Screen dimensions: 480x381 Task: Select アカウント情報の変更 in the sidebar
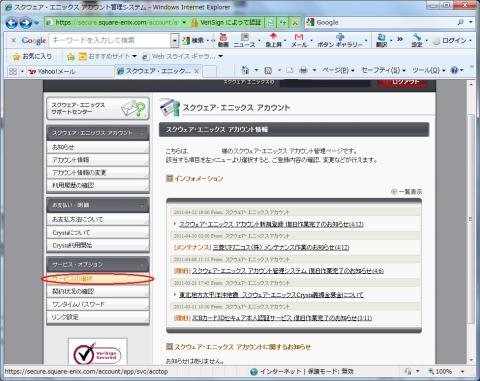[98, 173]
